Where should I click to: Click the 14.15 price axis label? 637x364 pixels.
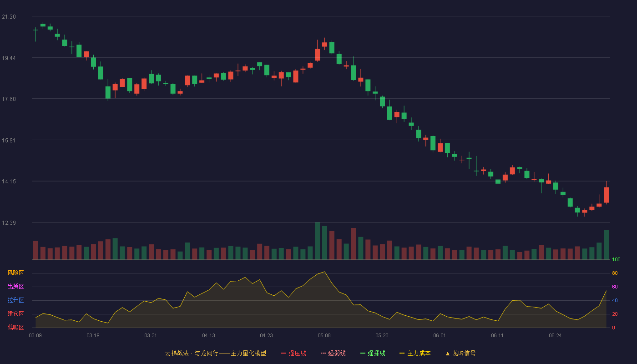[9, 182]
